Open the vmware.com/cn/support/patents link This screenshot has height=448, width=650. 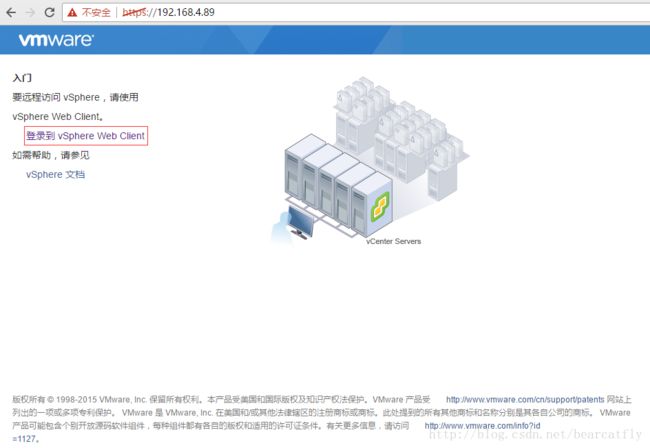click(x=525, y=400)
